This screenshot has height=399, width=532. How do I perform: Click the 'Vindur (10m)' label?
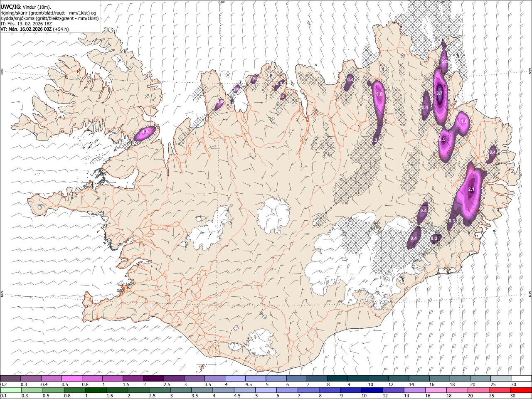pos(35,7)
